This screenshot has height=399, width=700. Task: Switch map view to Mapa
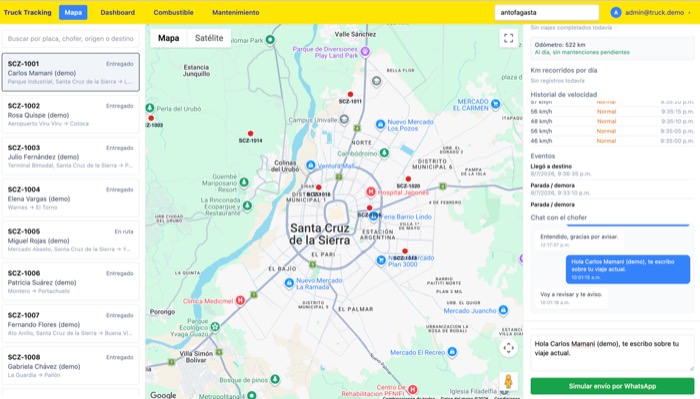point(168,38)
